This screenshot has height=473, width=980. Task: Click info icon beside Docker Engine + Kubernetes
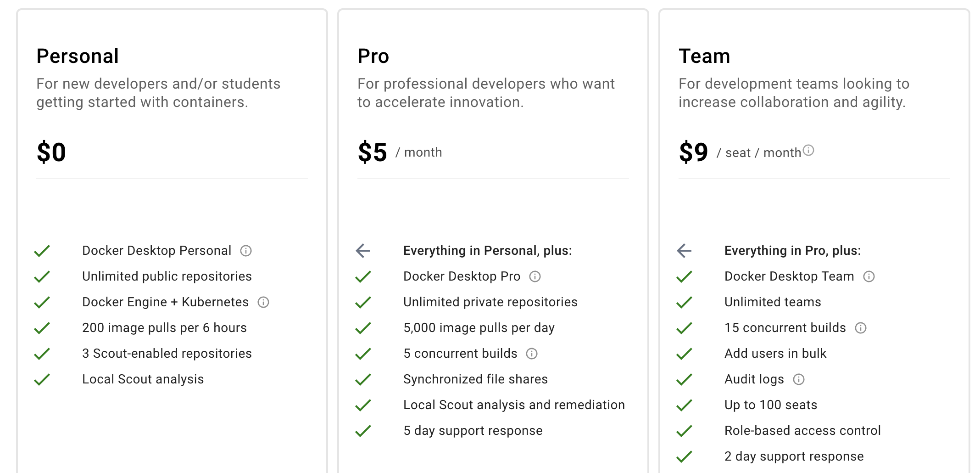(263, 302)
